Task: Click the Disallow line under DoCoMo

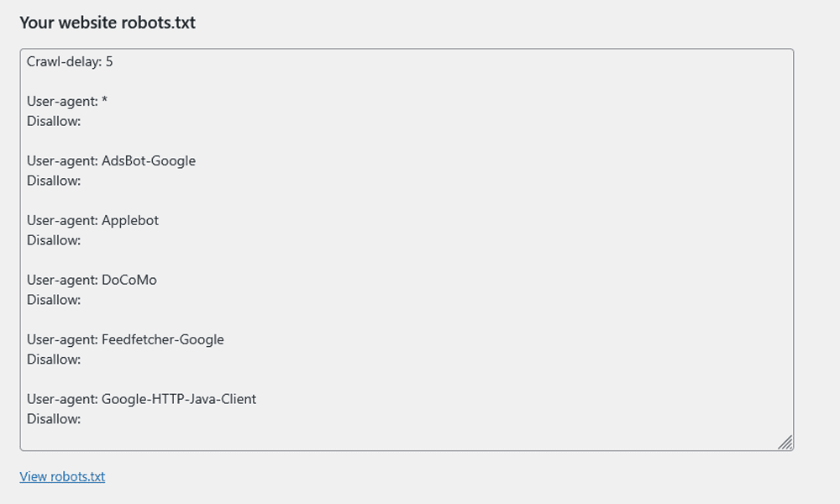Action: (x=54, y=300)
